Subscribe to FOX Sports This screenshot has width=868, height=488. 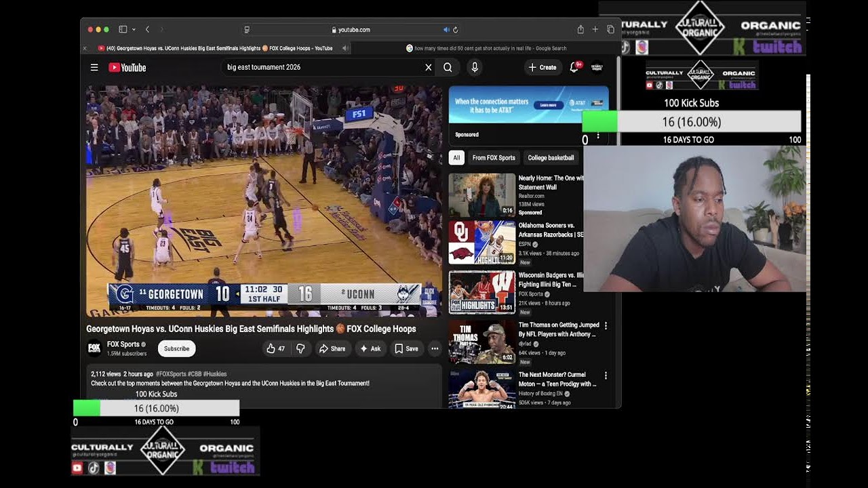[x=177, y=348]
